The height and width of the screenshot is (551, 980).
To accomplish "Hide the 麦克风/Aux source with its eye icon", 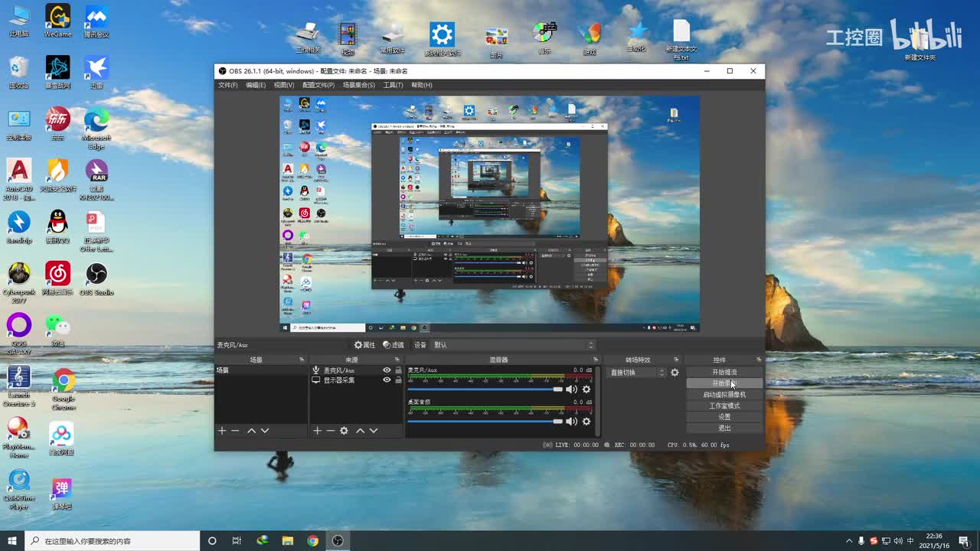I will point(387,370).
